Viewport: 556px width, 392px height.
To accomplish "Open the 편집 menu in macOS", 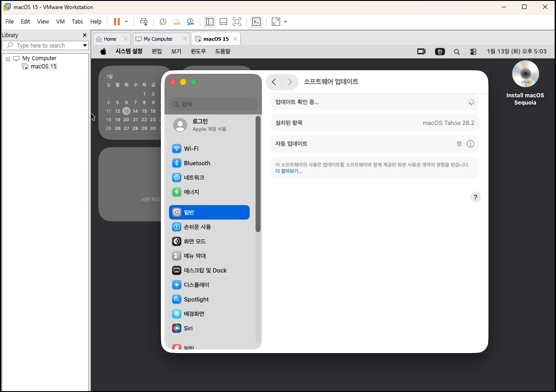I will [157, 52].
